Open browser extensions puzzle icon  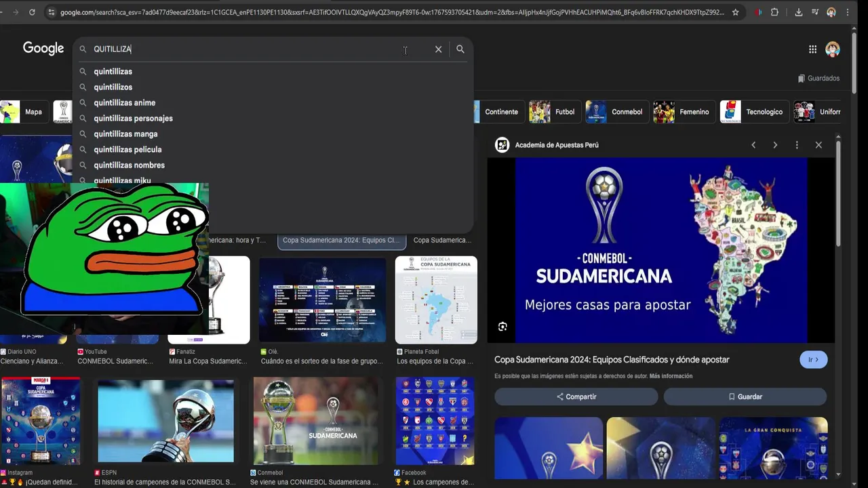pos(774,12)
